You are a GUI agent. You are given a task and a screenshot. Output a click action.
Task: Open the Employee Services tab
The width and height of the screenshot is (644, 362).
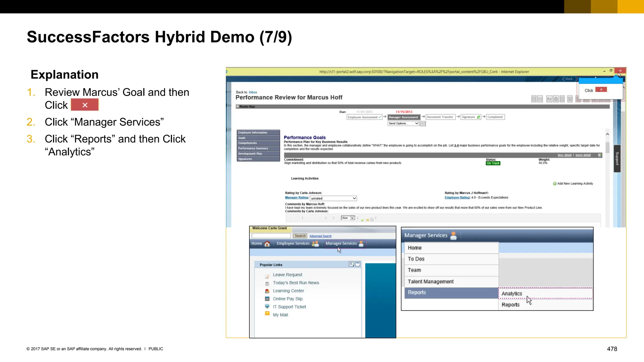click(297, 244)
